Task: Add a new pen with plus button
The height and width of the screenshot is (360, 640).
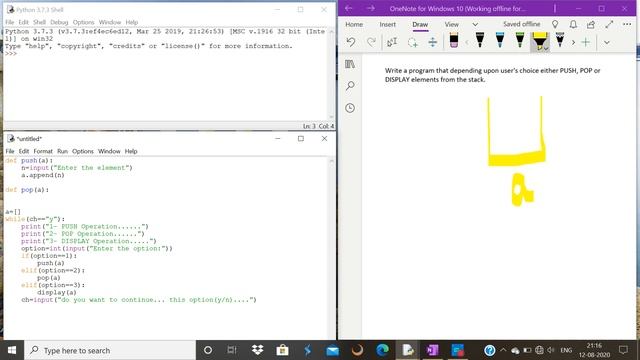Action: click(x=586, y=42)
